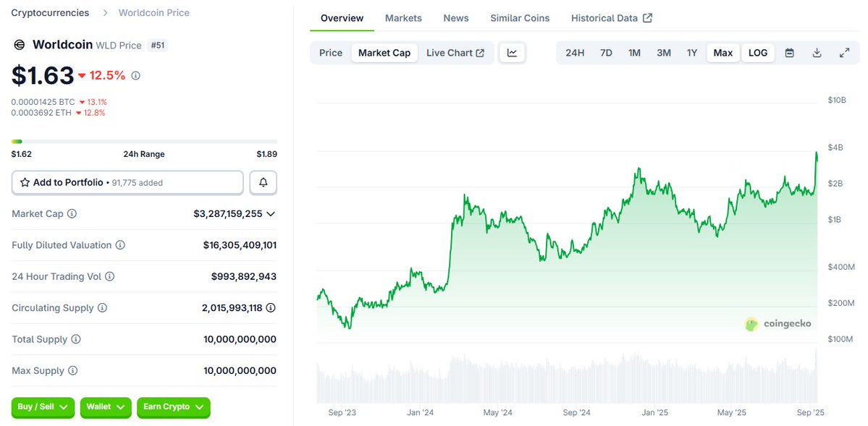Open the News tab
The width and height of the screenshot is (868, 426).
coord(456,18)
